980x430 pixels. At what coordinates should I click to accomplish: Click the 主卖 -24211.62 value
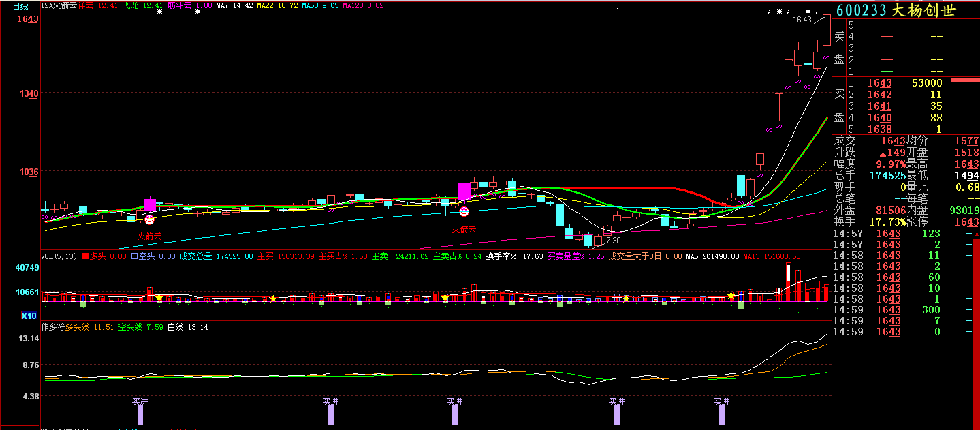pyautogui.click(x=399, y=256)
